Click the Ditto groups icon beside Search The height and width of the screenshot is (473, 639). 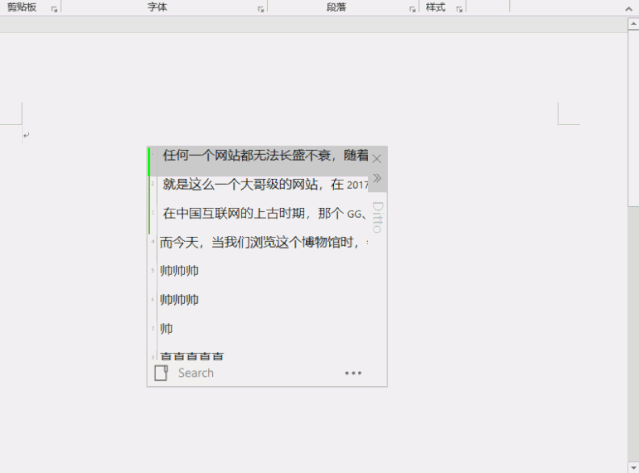[x=161, y=373]
